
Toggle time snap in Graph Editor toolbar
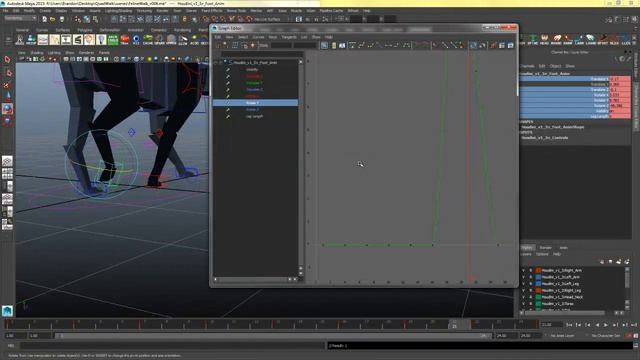point(473,45)
